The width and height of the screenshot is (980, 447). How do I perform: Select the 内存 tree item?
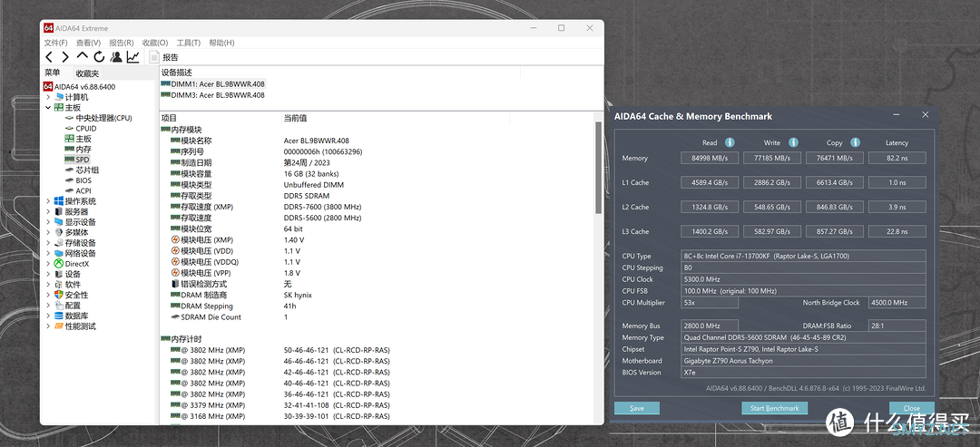tap(78, 150)
